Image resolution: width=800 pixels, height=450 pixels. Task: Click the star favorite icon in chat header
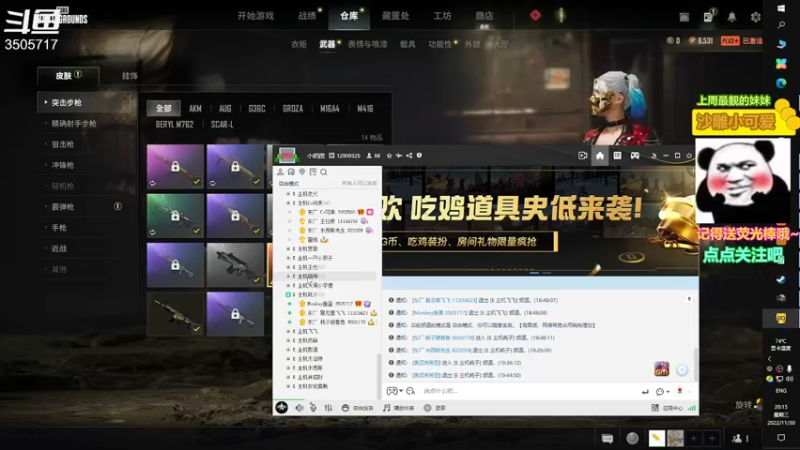point(389,156)
